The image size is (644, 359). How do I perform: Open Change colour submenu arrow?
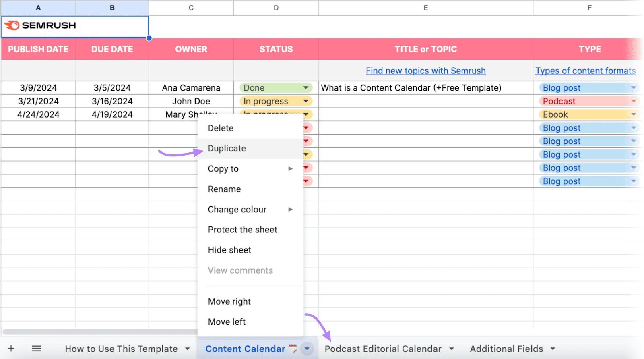290,210
